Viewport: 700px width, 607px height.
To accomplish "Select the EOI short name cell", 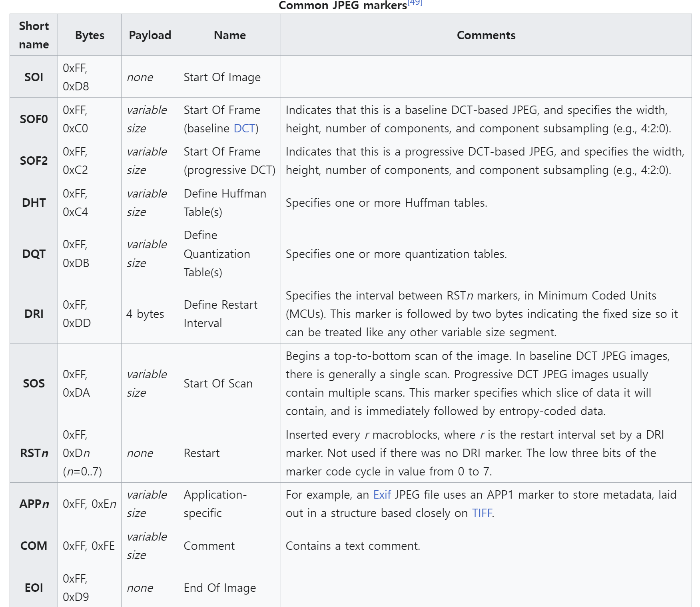I will pos(34,587).
